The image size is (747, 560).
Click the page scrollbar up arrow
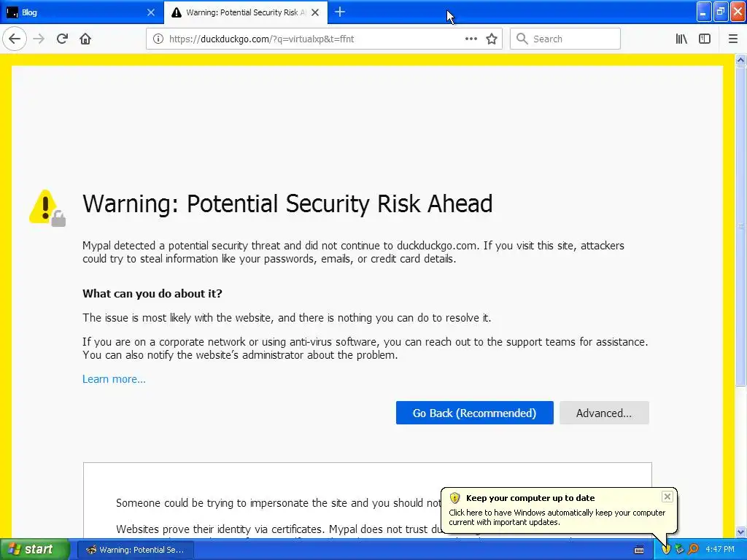[740, 60]
